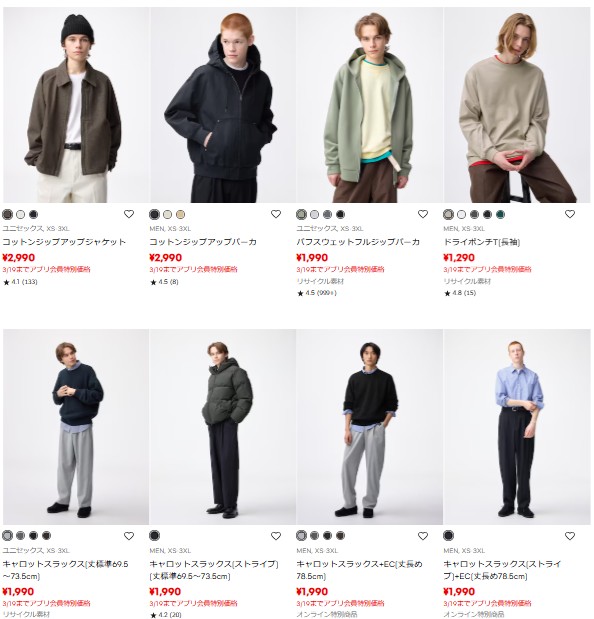Image resolution: width=594 pixels, height=619 pixels.
Task: Click the ¥1,290 price of ドライポンチT
Action: (459, 258)
